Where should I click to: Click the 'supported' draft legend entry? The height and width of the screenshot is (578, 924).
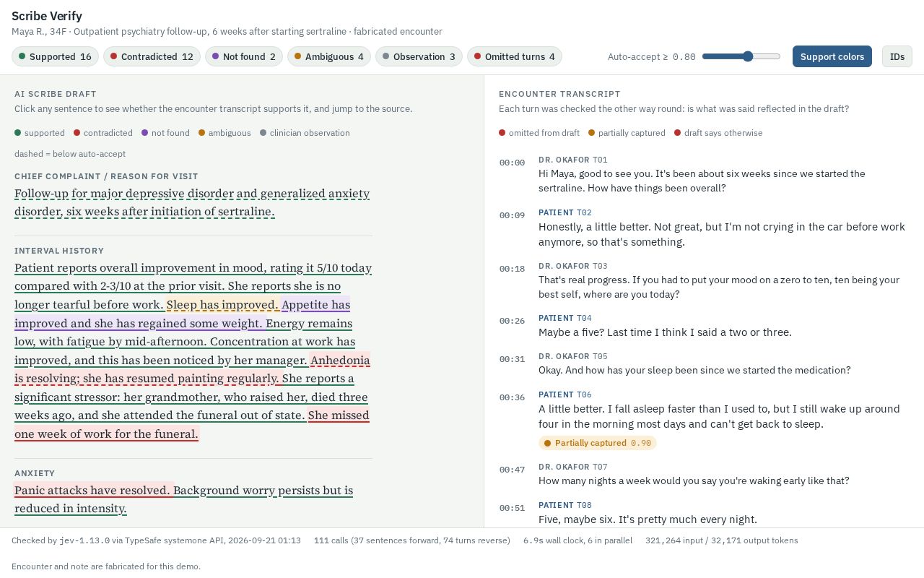point(40,133)
